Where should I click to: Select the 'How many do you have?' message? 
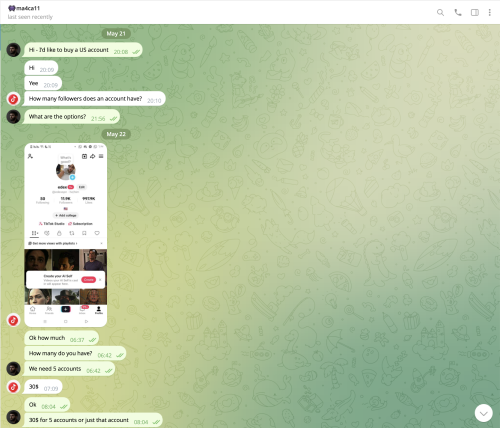(75, 353)
